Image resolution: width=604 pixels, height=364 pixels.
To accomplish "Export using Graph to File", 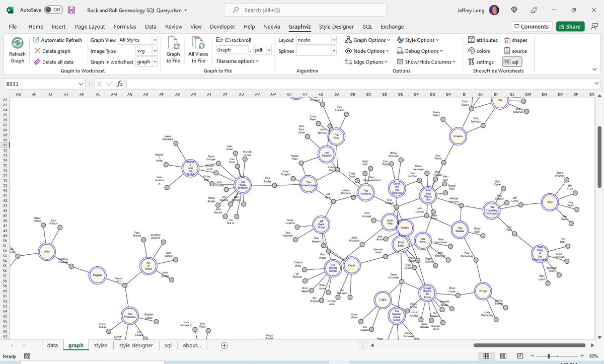I will pyautogui.click(x=173, y=50).
